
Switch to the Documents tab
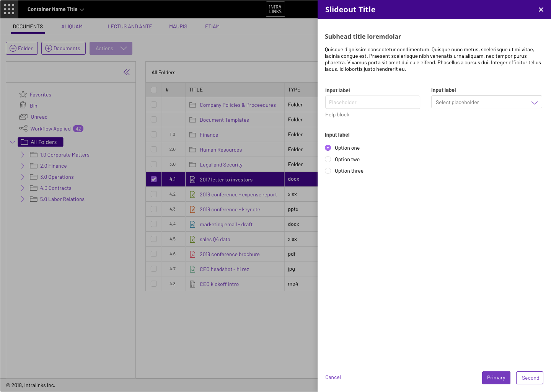click(28, 26)
